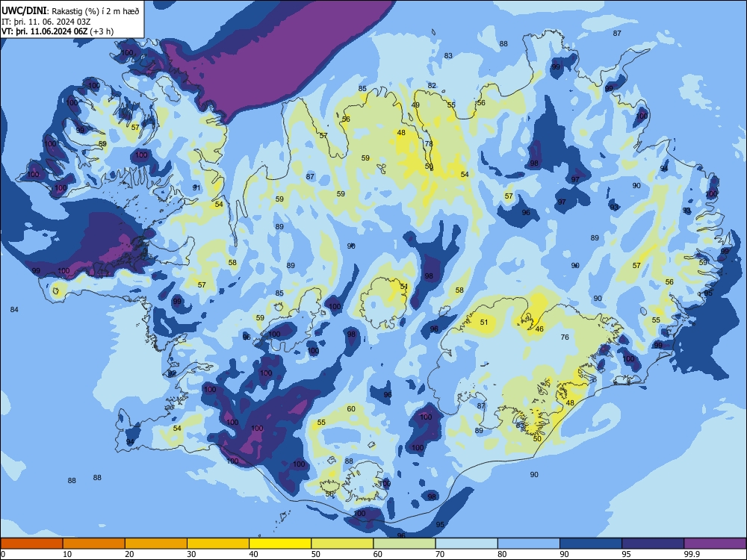This screenshot has height=560, width=747.
Task: Select the 20–30 amber legend swatch
Action: point(156,544)
